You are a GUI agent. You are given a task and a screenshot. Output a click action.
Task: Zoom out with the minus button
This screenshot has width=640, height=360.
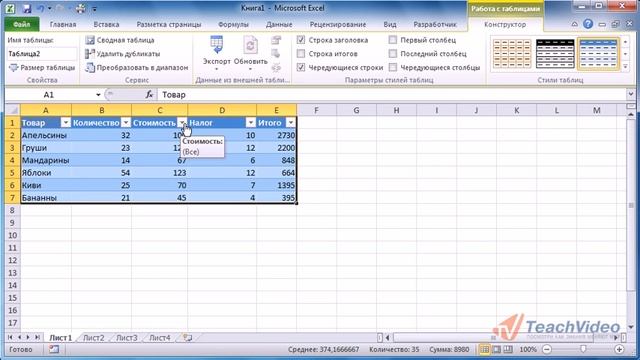point(547,349)
